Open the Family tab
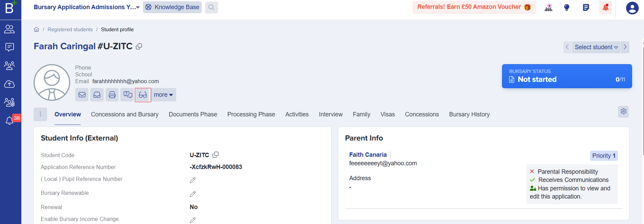Viewport: 644px width, 224px height. pyautogui.click(x=361, y=114)
